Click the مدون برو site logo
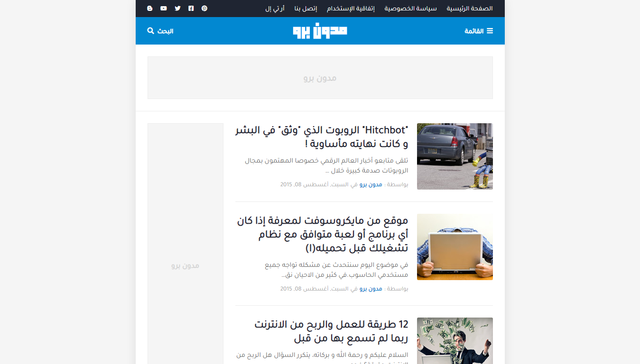The height and width of the screenshot is (364, 640). point(320,31)
